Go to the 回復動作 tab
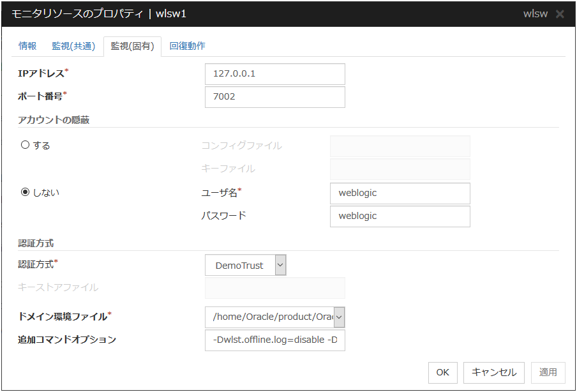Image resolution: width=577 pixels, height=392 pixels. 187,46
